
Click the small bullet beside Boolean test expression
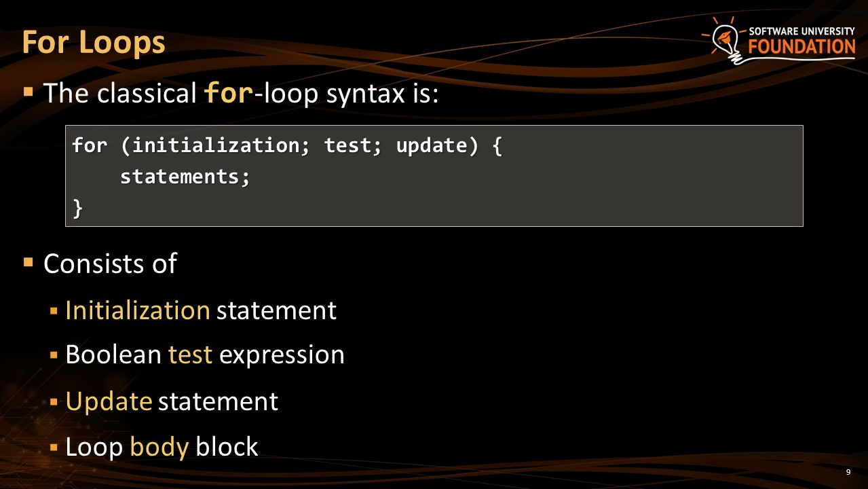coord(54,355)
